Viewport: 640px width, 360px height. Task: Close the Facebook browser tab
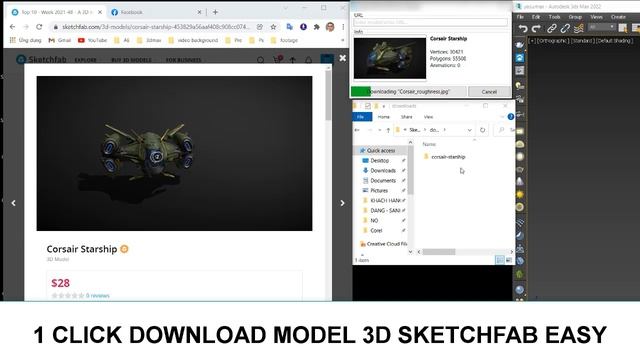[x=199, y=12]
